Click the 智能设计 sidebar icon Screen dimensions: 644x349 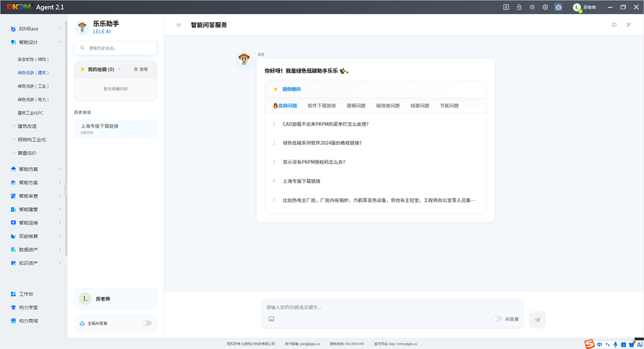[13, 42]
